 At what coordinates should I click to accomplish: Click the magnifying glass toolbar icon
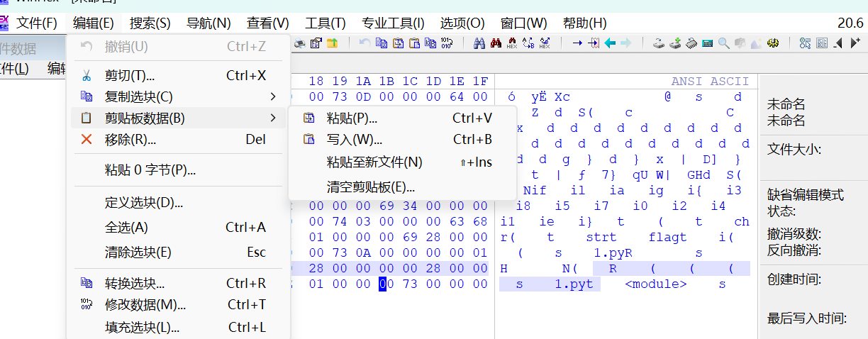[x=723, y=43]
